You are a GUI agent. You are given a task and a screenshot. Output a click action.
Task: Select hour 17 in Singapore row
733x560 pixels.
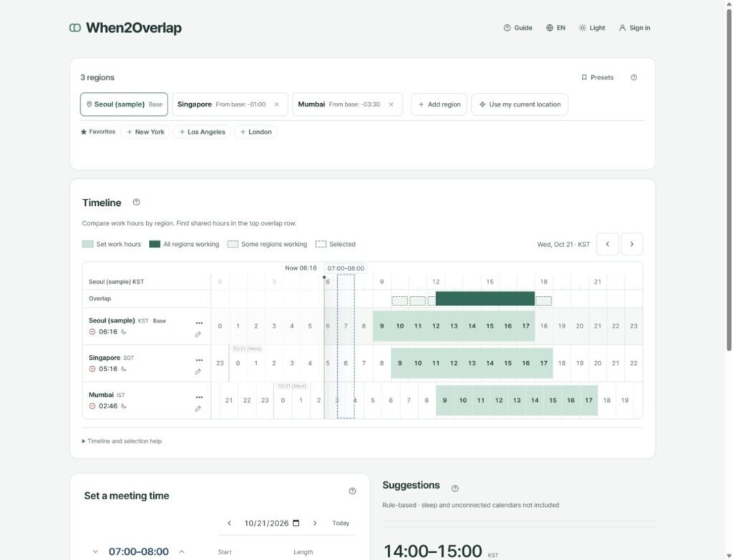(x=544, y=363)
